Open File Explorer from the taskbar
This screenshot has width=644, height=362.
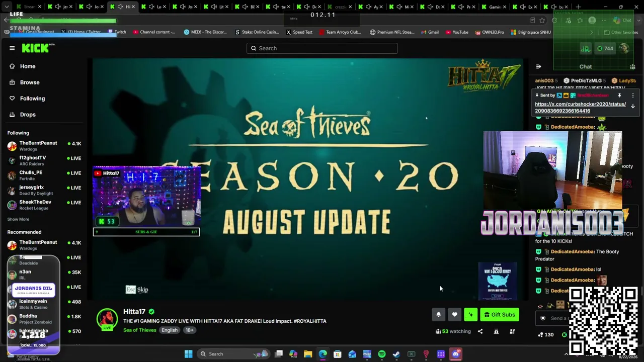(x=308, y=354)
